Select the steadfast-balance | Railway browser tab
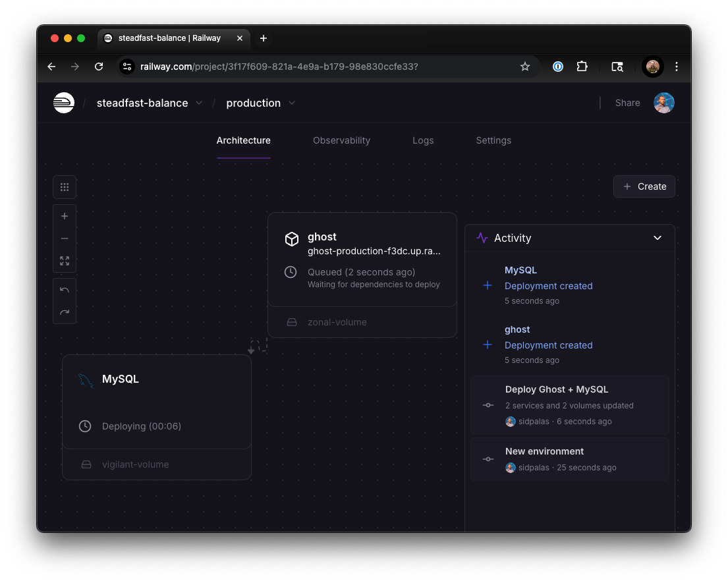The width and height of the screenshot is (728, 581). pos(174,38)
